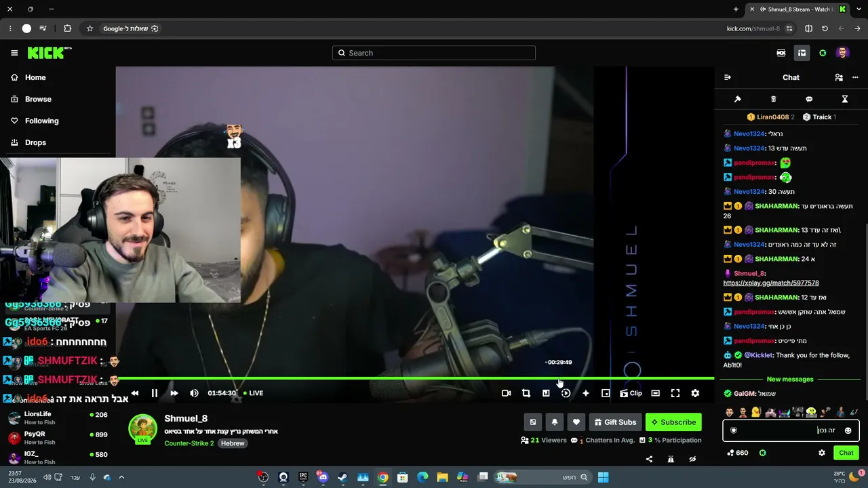Image resolution: width=868 pixels, height=488 pixels.
Task: Select the Hebrew language tag
Action: 233,443
